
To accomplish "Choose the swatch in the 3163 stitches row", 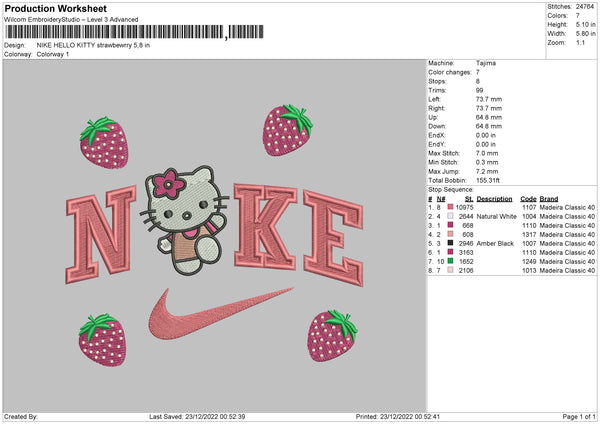I will pyautogui.click(x=450, y=252).
